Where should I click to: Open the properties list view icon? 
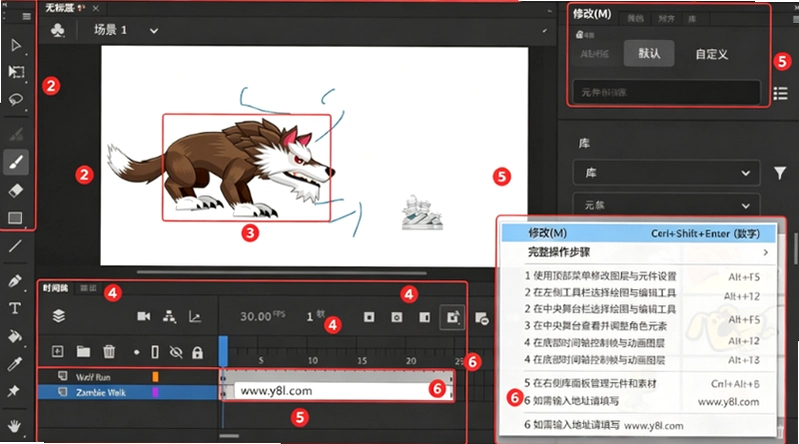pos(780,93)
